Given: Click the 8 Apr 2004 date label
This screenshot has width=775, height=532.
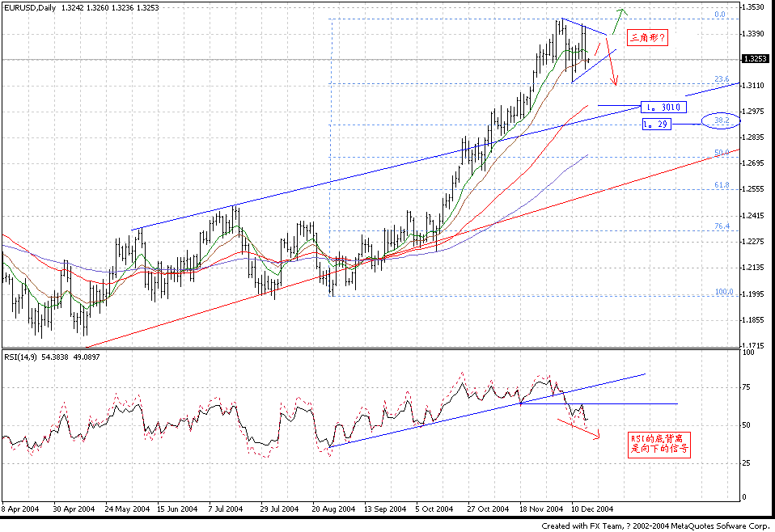Looking at the screenshot, I should coord(20,509).
